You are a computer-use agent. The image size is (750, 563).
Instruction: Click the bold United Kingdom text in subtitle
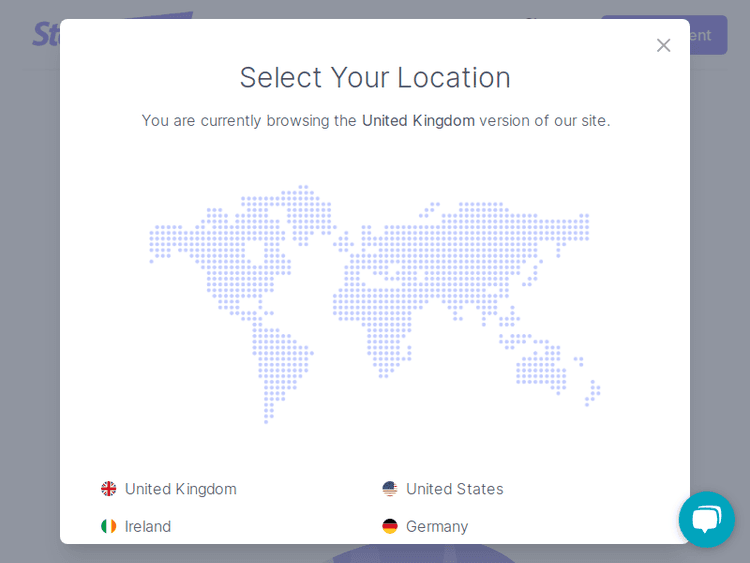[418, 120]
